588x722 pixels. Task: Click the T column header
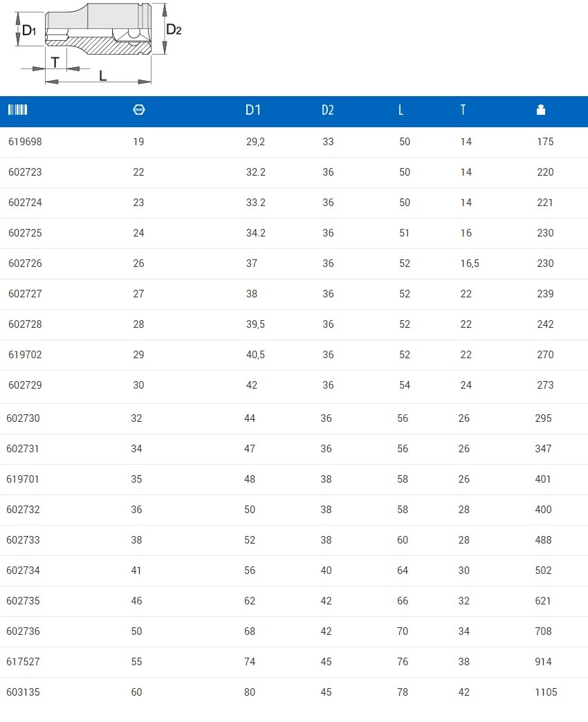[x=463, y=111]
